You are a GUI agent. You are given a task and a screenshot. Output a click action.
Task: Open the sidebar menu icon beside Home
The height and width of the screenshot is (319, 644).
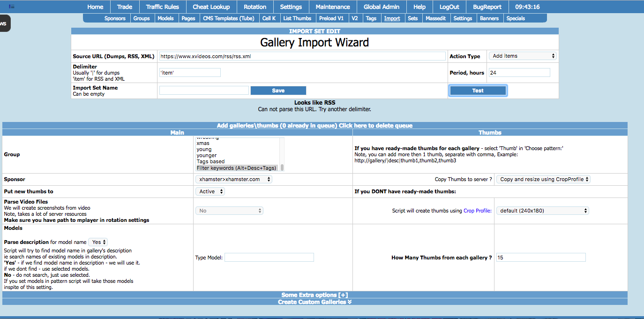[x=12, y=7]
